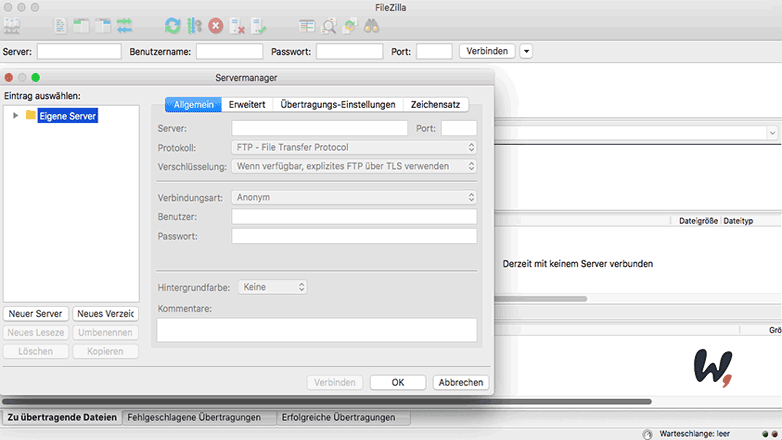Switch to the Allgemein tab
Viewport: 782px width, 440px height.
point(194,104)
